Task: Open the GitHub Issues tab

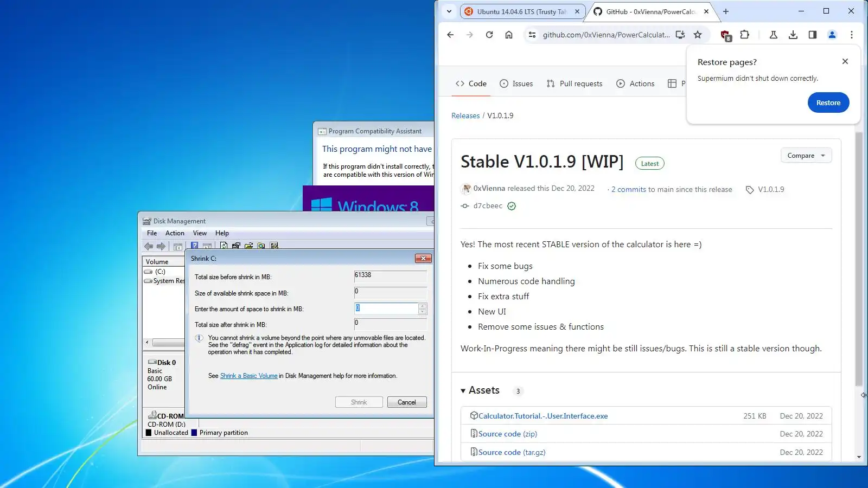Action: (x=516, y=84)
